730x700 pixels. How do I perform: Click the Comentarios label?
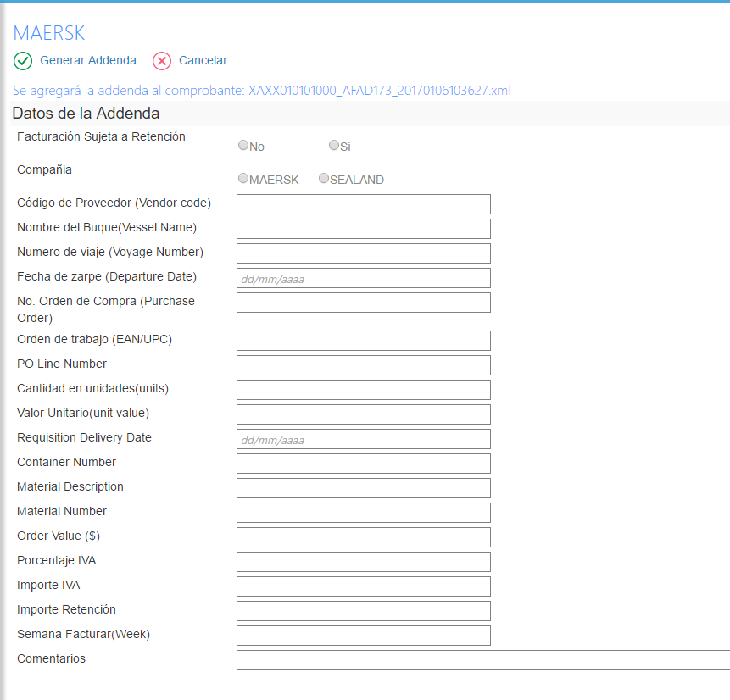(x=51, y=658)
